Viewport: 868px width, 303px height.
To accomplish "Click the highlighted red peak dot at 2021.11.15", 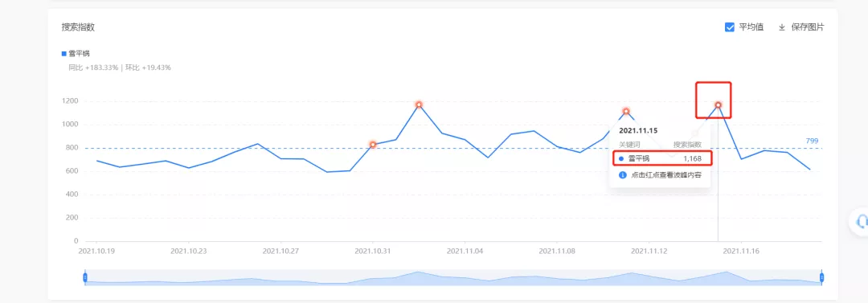I will [718, 104].
